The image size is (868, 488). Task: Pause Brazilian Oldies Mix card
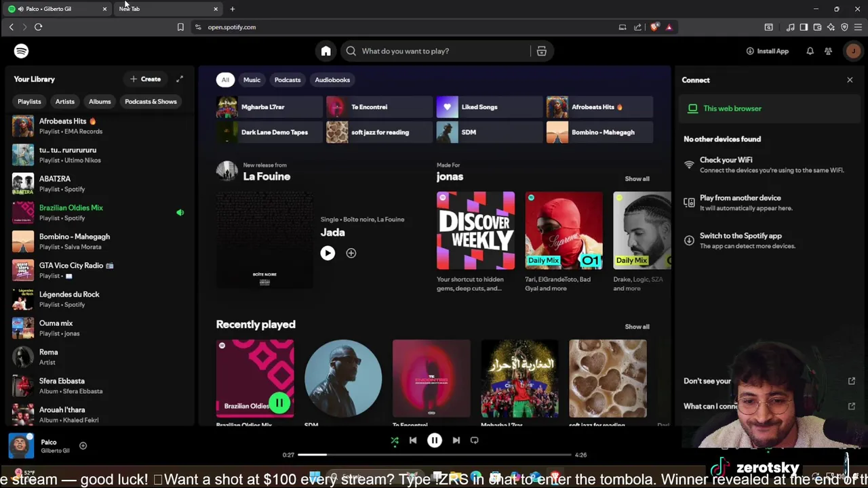pyautogui.click(x=279, y=403)
